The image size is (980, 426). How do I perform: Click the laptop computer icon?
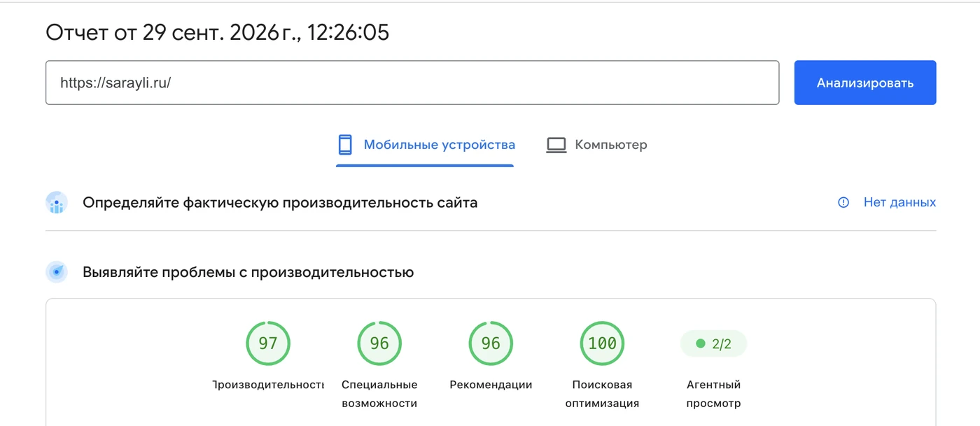[x=556, y=145]
